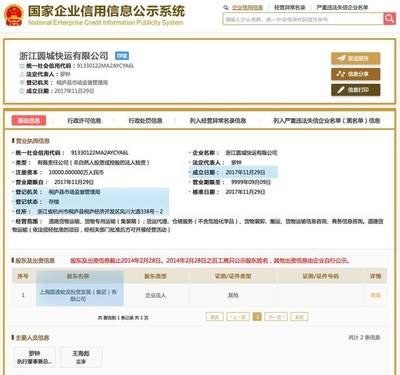This screenshot has height=375, width=400.
Task: Open the 企业信用信息 link at top
Action: point(247,7)
